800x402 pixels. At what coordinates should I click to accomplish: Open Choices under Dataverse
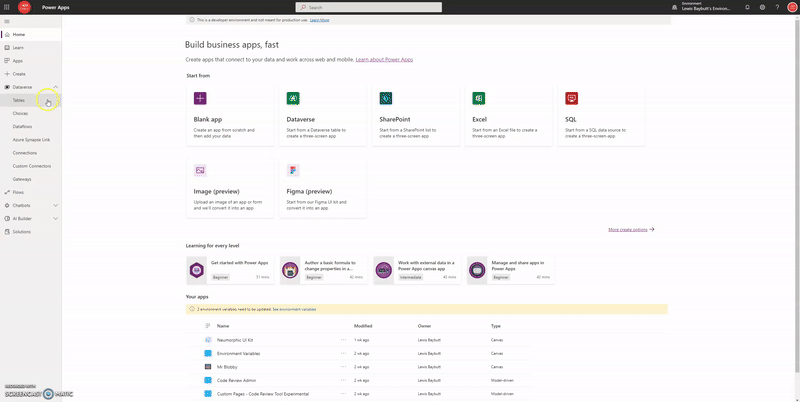click(31, 113)
